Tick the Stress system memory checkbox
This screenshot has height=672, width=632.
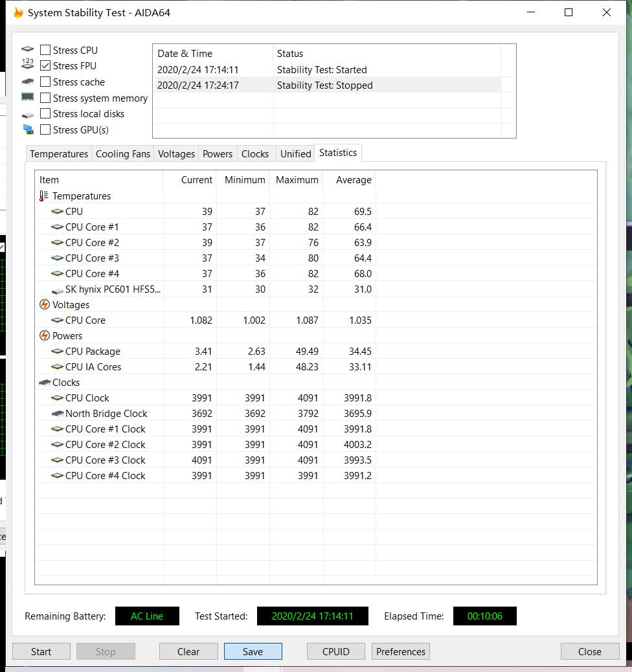[45, 98]
